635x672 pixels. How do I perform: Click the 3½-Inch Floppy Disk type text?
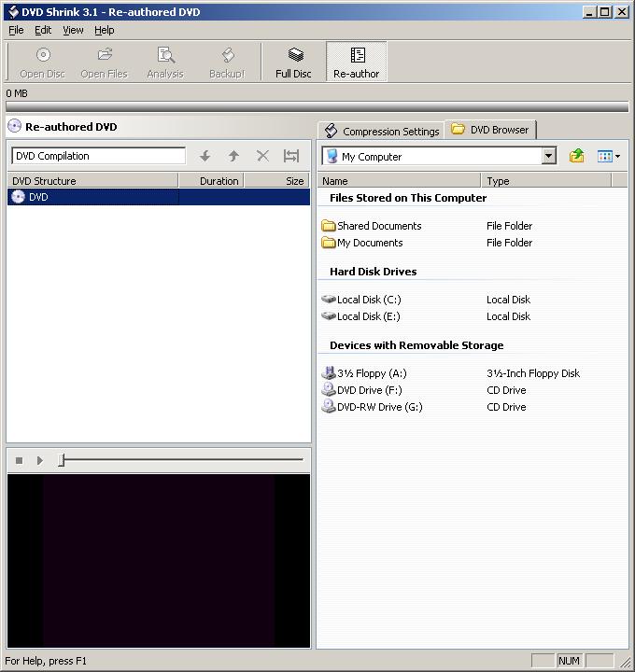pyautogui.click(x=533, y=372)
